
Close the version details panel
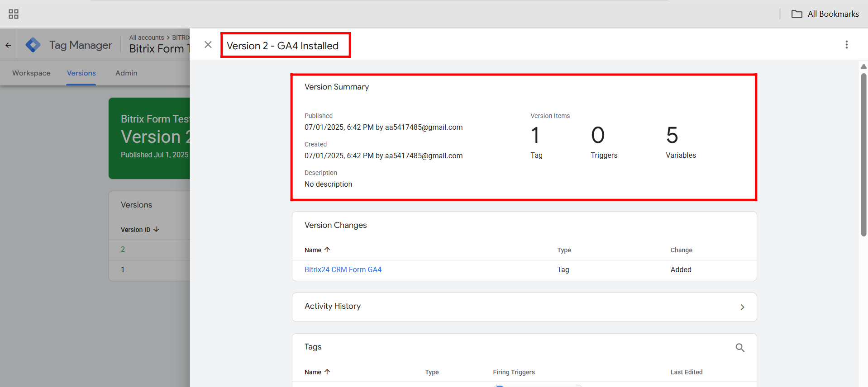click(x=208, y=45)
